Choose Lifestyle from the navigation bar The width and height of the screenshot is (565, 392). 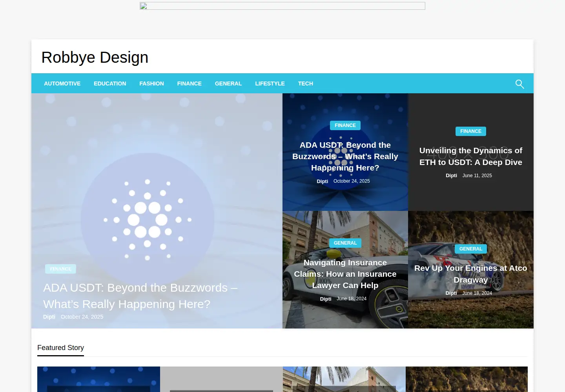tap(270, 83)
